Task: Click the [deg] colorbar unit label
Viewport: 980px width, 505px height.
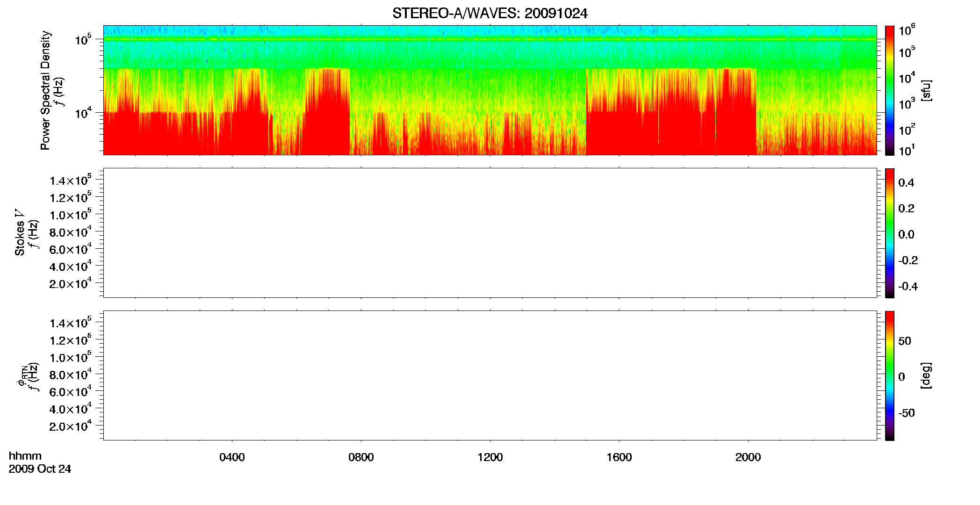Action: click(926, 375)
